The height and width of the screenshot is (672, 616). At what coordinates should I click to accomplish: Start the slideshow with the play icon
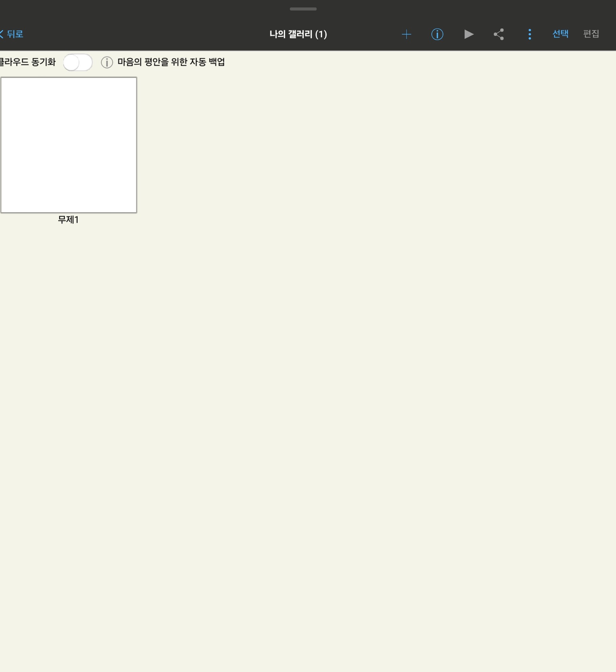(x=468, y=34)
